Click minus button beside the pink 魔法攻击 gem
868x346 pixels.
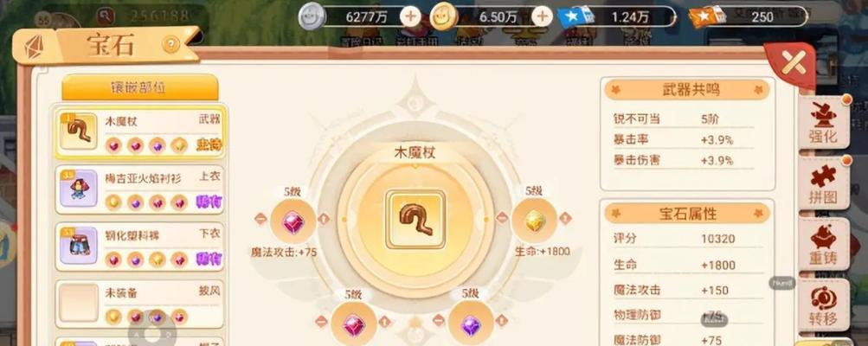[x=260, y=219]
